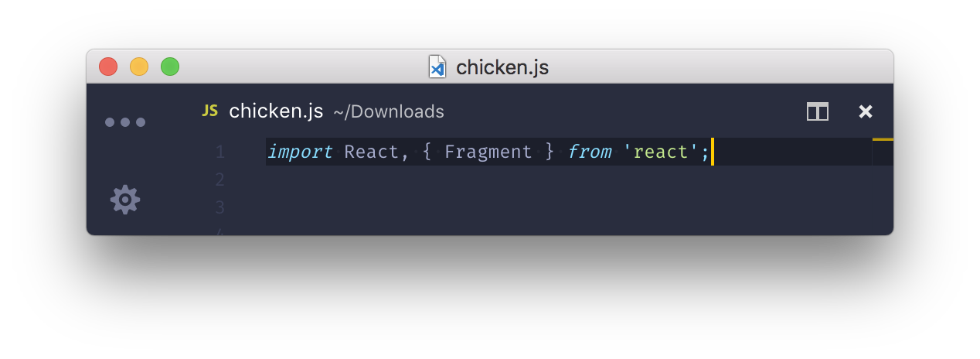Viewport: 980px width, 359px height.
Task: Close the chicken.js editor tab
Action: tap(866, 112)
